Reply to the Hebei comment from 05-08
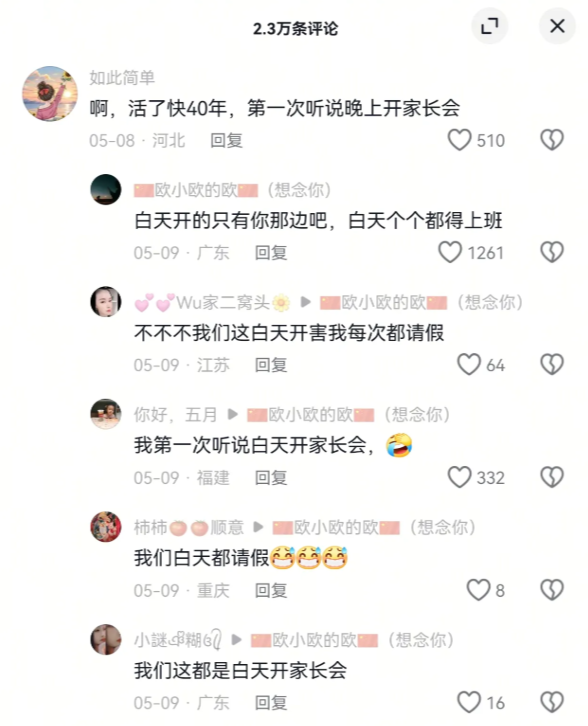This screenshot has height=726, width=588. (x=226, y=140)
